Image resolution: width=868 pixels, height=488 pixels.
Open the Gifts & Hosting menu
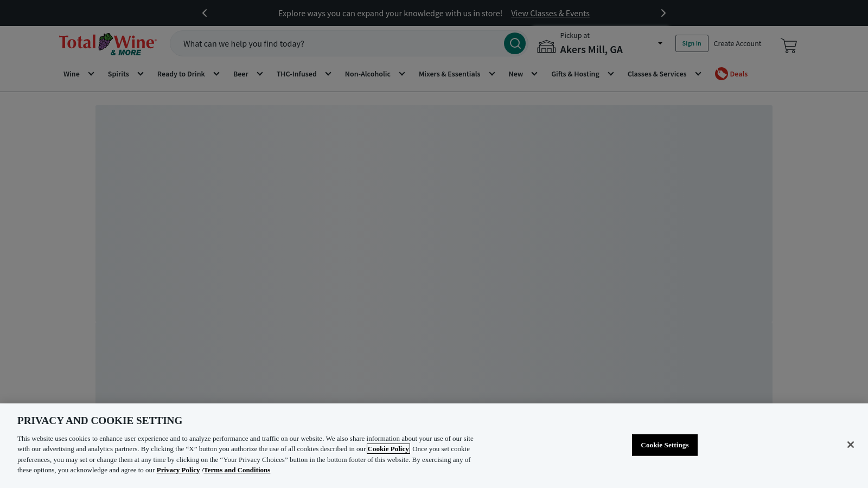tap(575, 74)
